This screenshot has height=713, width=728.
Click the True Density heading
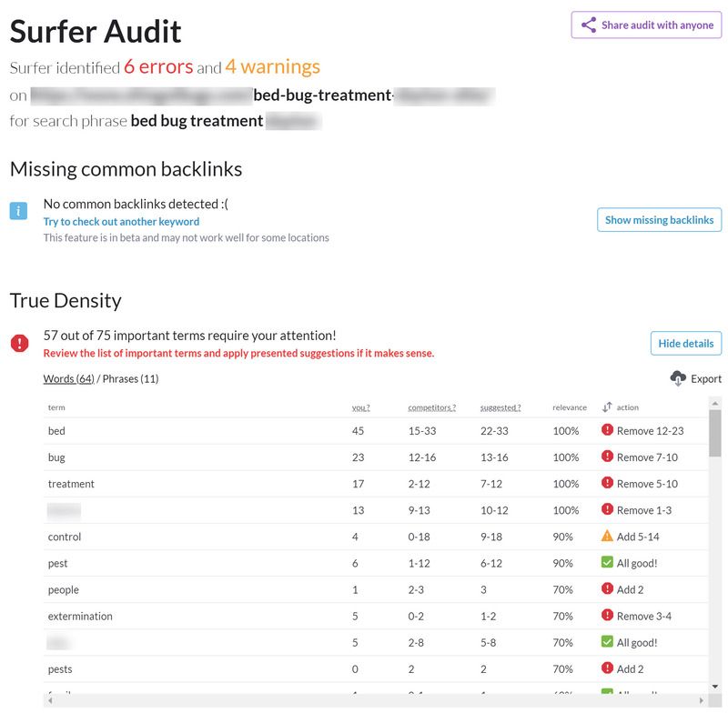[x=66, y=301]
